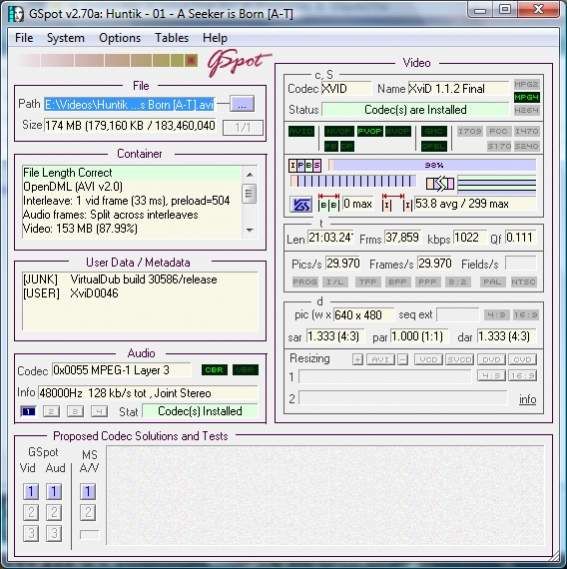The width and height of the screenshot is (567, 569).
Task: Select audio stream 4 button
Action: 99,411
